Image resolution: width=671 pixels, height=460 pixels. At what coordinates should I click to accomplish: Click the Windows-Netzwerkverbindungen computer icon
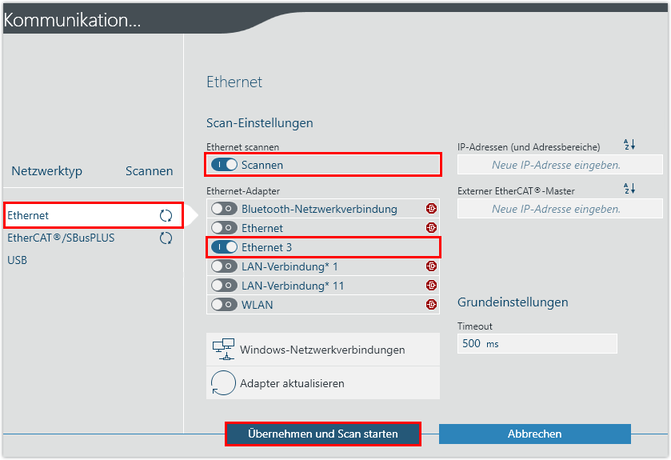[x=223, y=349]
